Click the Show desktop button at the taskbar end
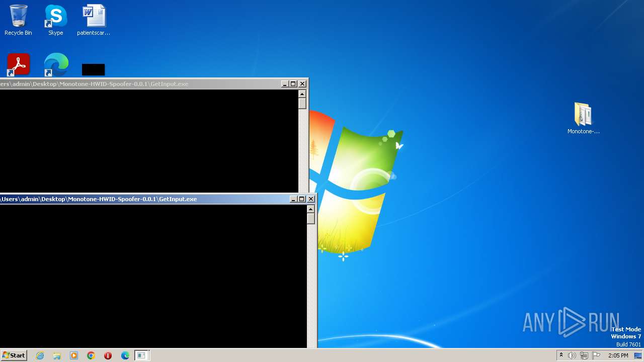 pos(639,355)
